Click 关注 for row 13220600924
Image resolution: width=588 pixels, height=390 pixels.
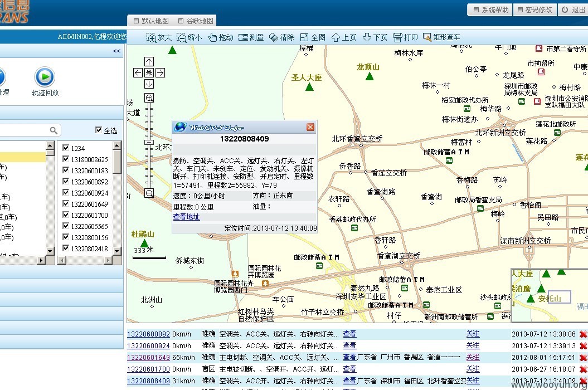[473, 345]
